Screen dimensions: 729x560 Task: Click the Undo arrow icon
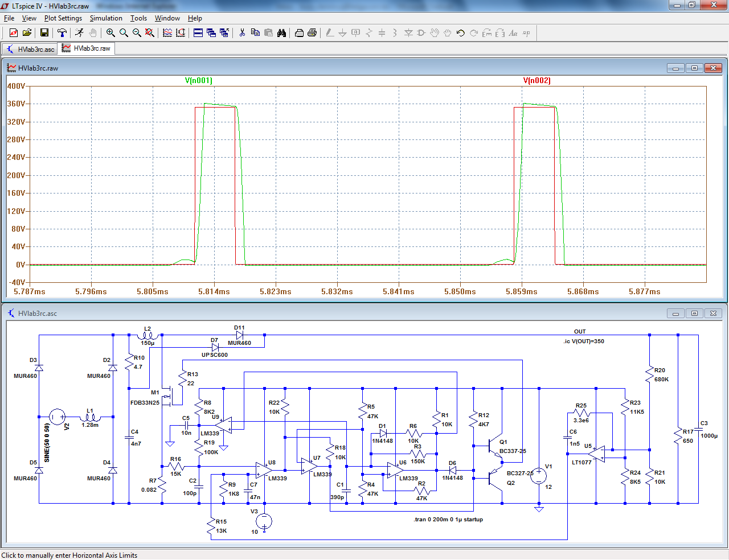point(461,33)
